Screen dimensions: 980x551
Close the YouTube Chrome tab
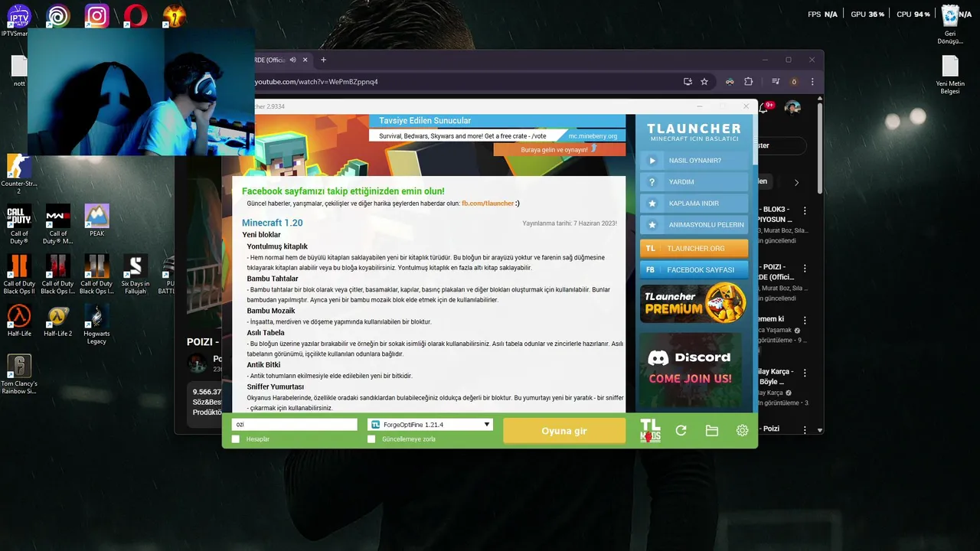305,60
